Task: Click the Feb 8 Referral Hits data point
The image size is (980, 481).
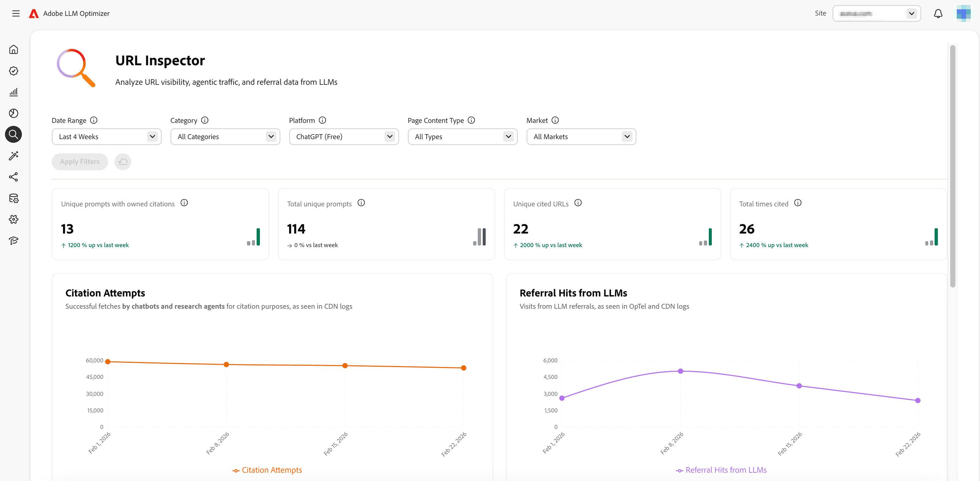Action: 681,371
